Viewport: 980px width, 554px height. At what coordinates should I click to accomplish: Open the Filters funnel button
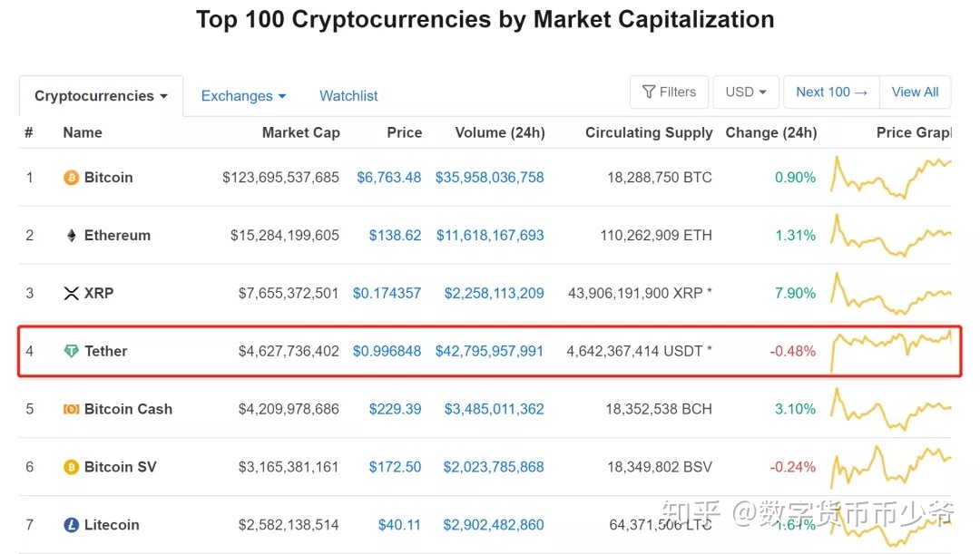click(669, 92)
